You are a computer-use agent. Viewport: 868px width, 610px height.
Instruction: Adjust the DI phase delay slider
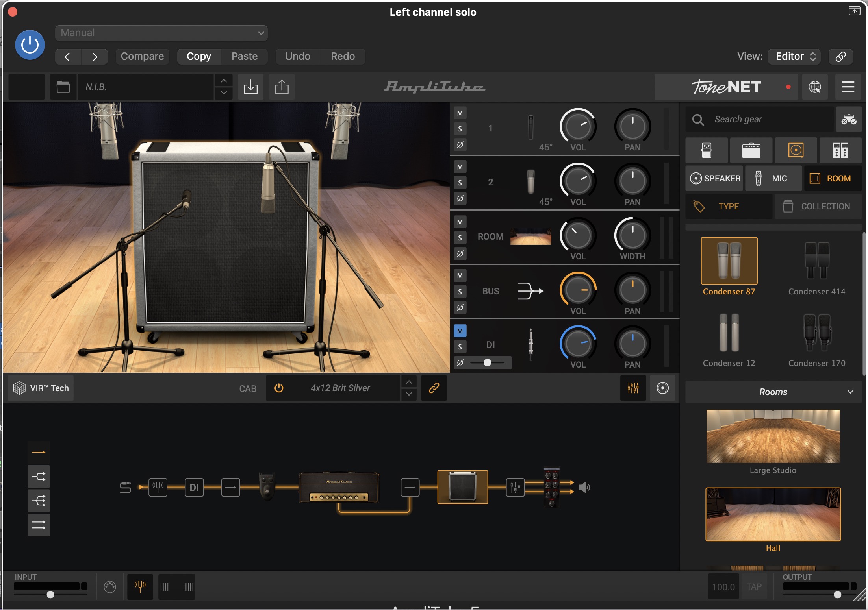pos(488,362)
